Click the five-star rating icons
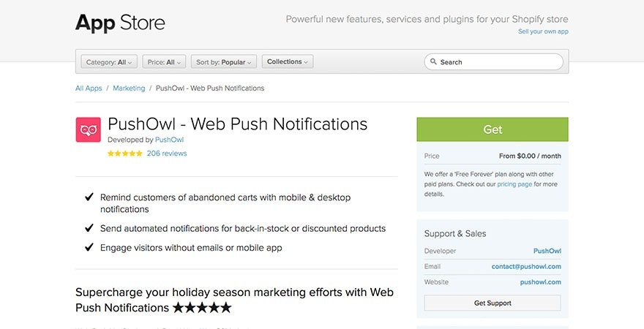 point(125,154)
